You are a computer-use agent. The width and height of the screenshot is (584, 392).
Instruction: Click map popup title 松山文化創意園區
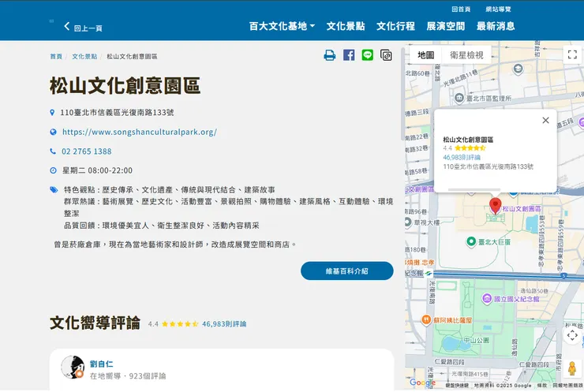point(468,140)
